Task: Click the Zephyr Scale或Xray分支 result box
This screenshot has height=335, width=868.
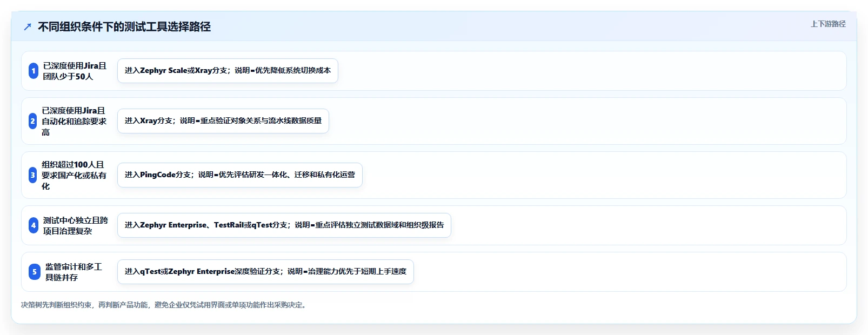Action: coord(228,71)
